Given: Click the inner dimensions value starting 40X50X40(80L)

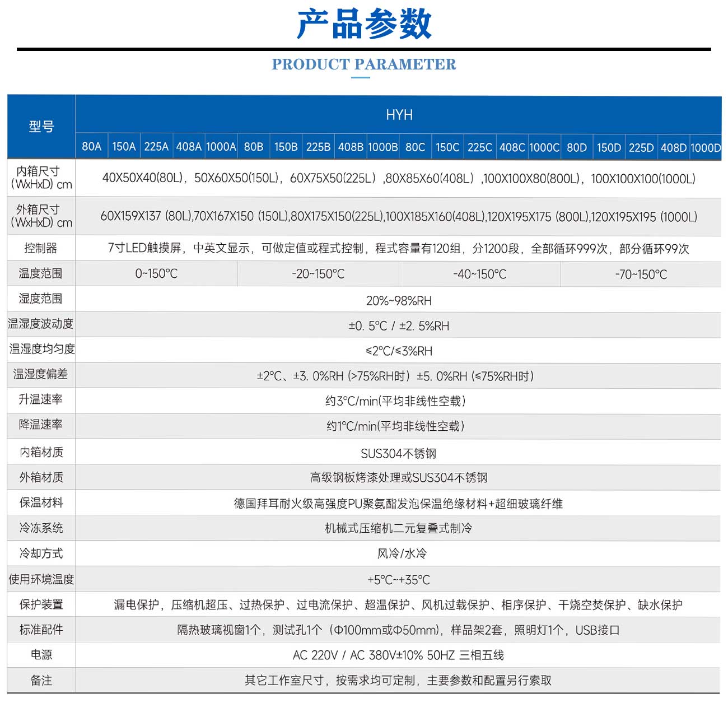Looking at the screenshot, I should 399,178.
